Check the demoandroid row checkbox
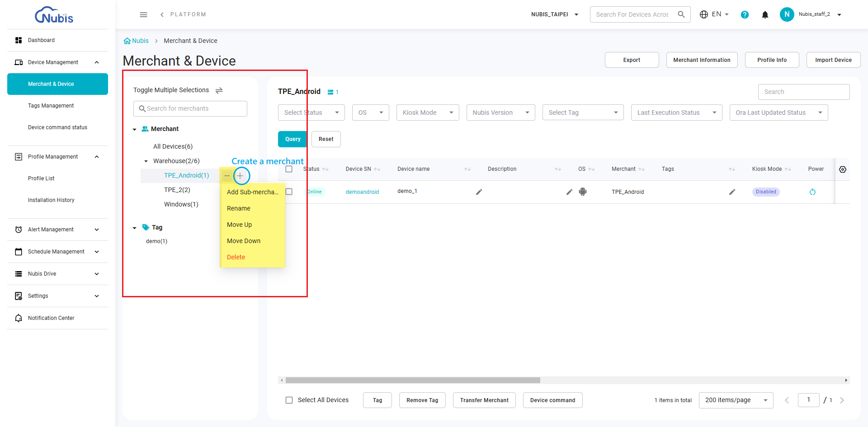868x427 pixels. click(x=289, y=192)
